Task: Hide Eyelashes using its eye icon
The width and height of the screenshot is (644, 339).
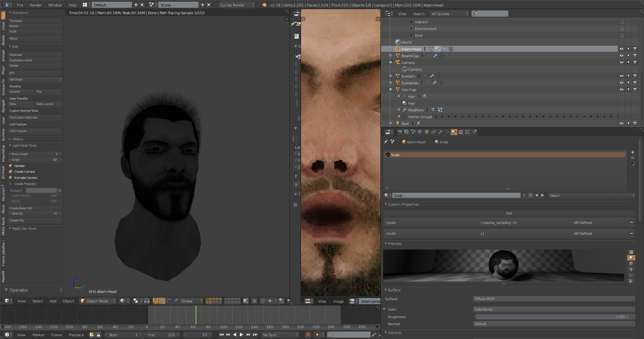Action: pyautogui.click(x=621, y=83)
